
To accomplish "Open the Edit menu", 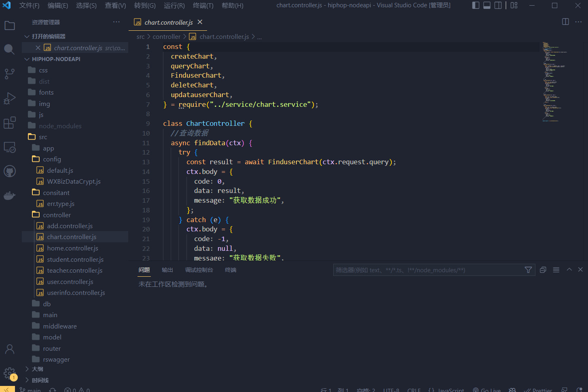I will tap(58, 6).
